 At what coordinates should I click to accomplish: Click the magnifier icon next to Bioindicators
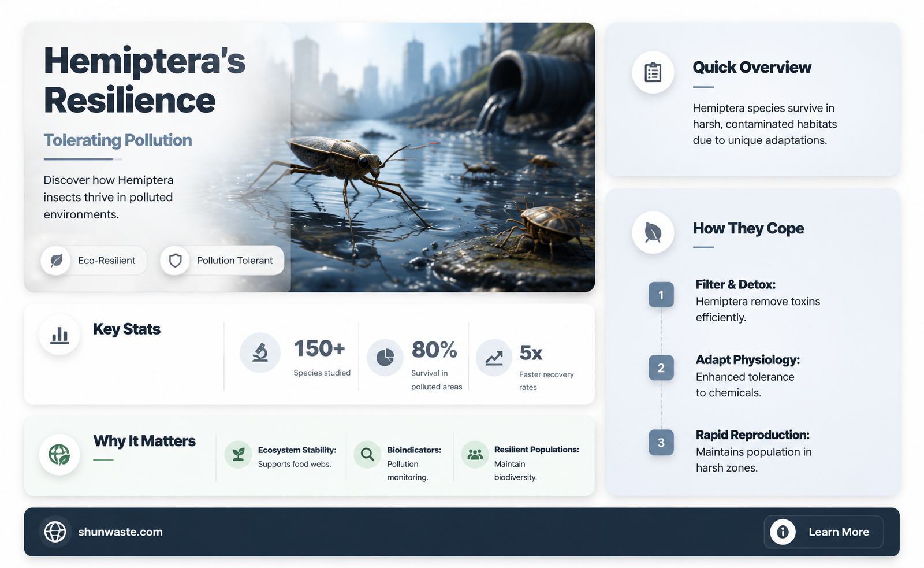[x=367, y=455]
